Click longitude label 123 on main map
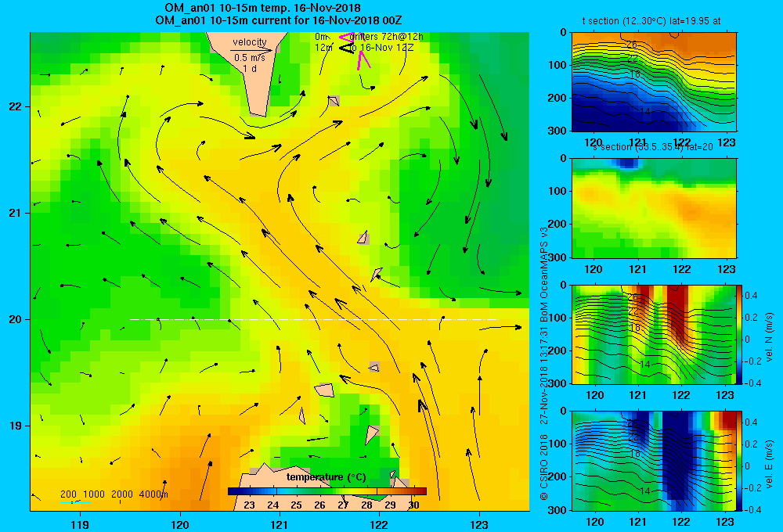The image size is (783, 532). pos(479,524)
